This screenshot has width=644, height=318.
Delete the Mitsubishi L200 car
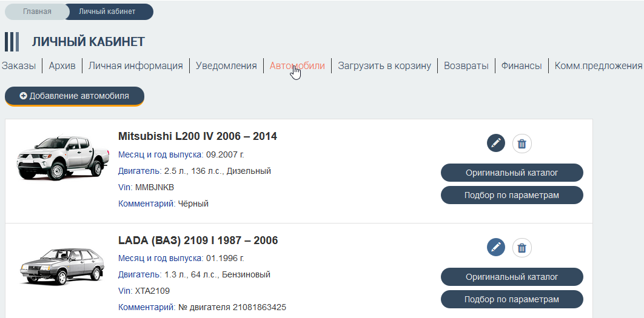click(522, 144)
